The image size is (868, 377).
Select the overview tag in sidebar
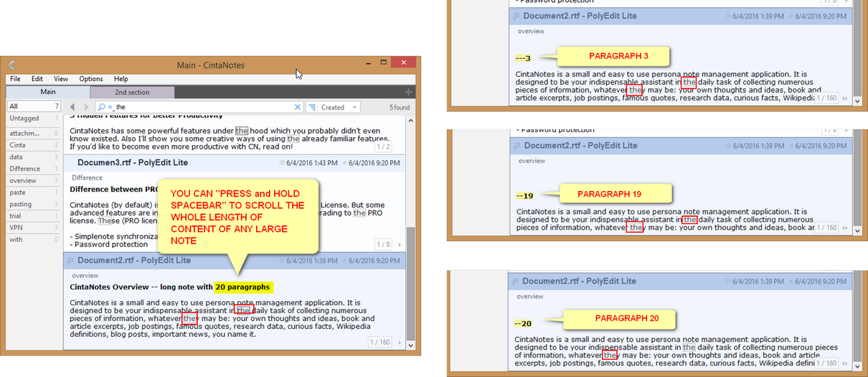(34, 180)
